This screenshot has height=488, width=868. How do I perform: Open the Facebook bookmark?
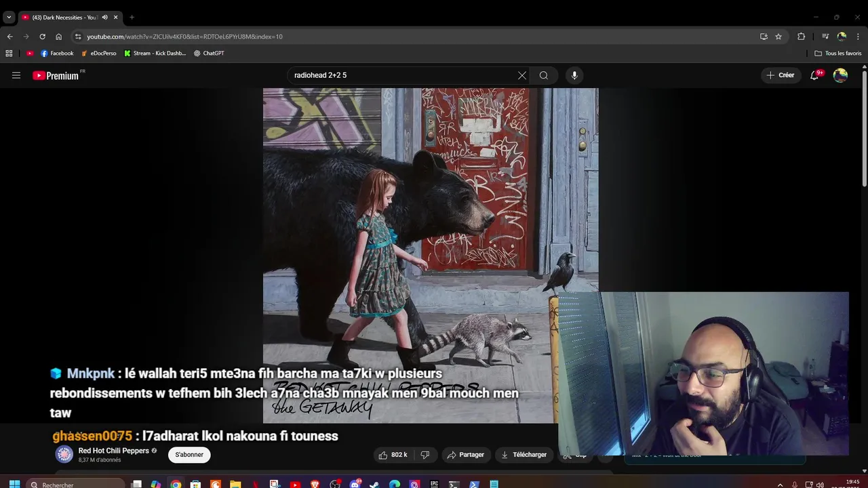click(x=57, y=53)
